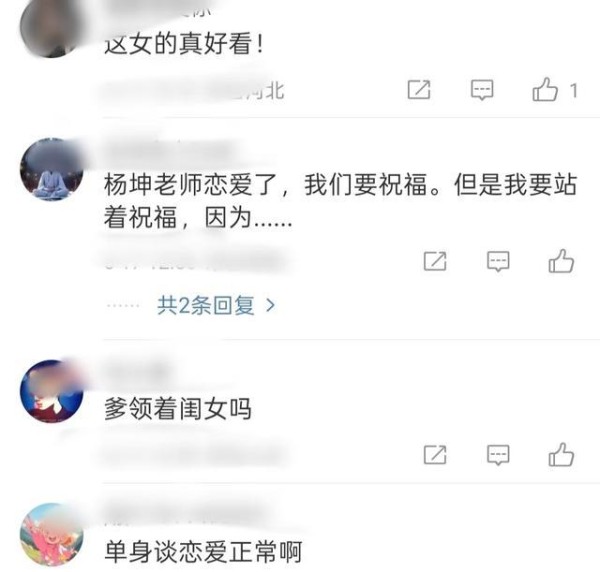This screenshot has width=600, height=572.
Task: Open avatar of '杨坤老师恋爱了' commenter
Action: [52, 169]
